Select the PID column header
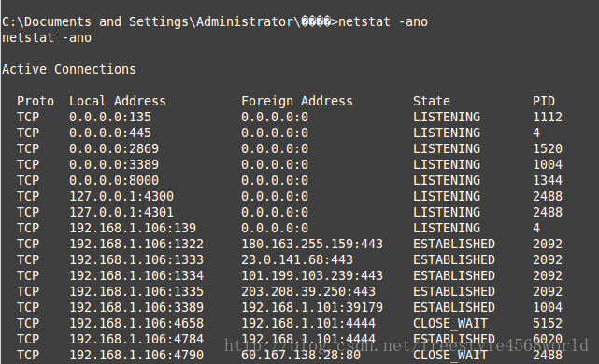The height and width of the screenshot is (364, 599). coord(544,101)
